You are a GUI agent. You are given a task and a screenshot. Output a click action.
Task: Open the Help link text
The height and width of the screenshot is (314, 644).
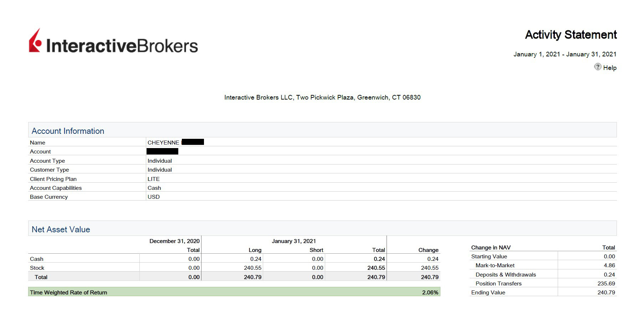pyautogui.click(x=609, y=68)
